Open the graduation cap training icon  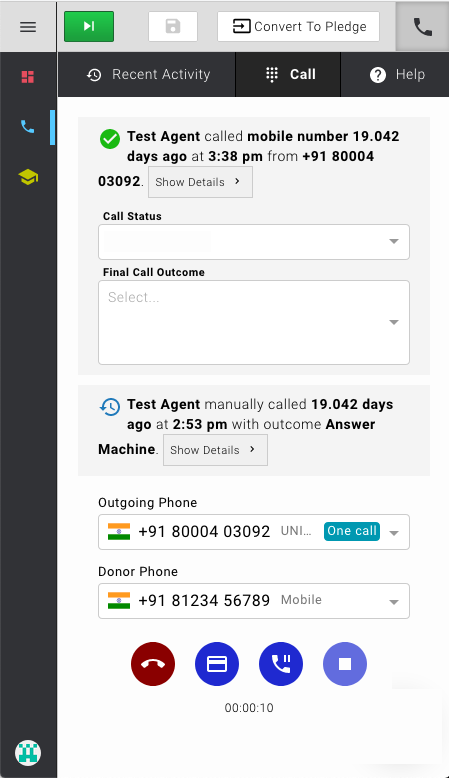click(x=28, y=177)
